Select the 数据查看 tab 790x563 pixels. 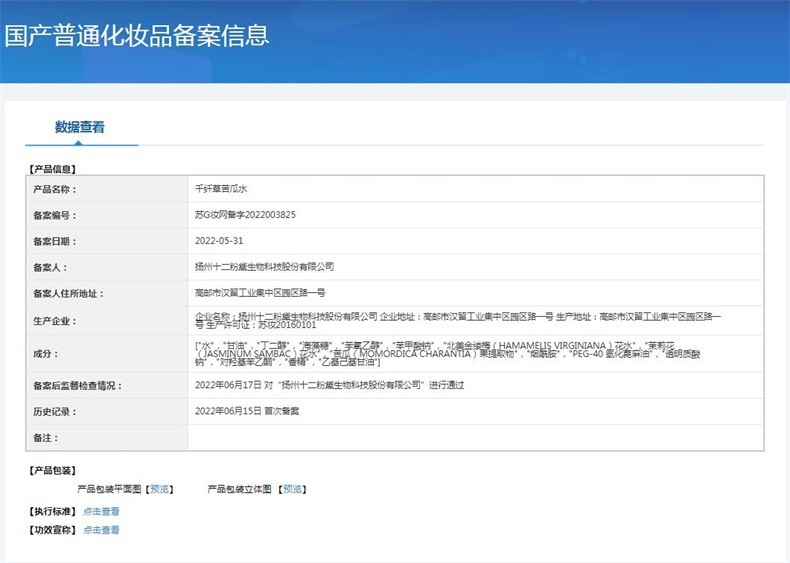click(x=80, y=127)
